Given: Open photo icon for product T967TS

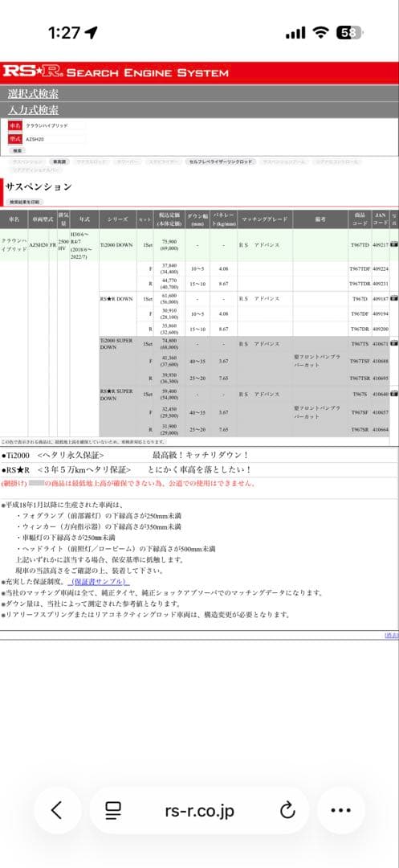Looking at the screenshot, I should (x=394, y=343).
